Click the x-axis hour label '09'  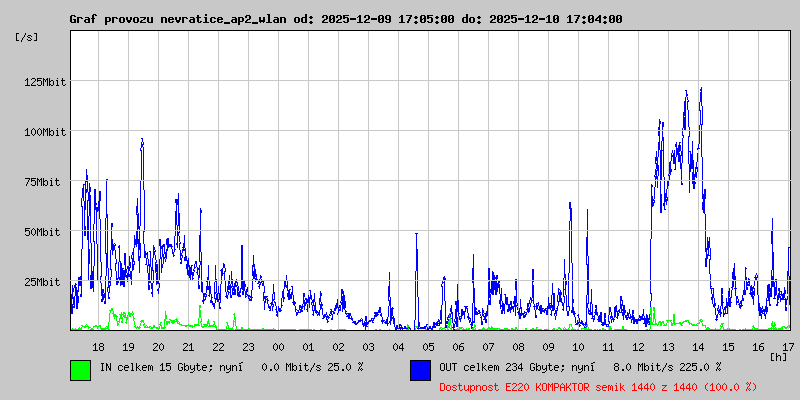548,347
